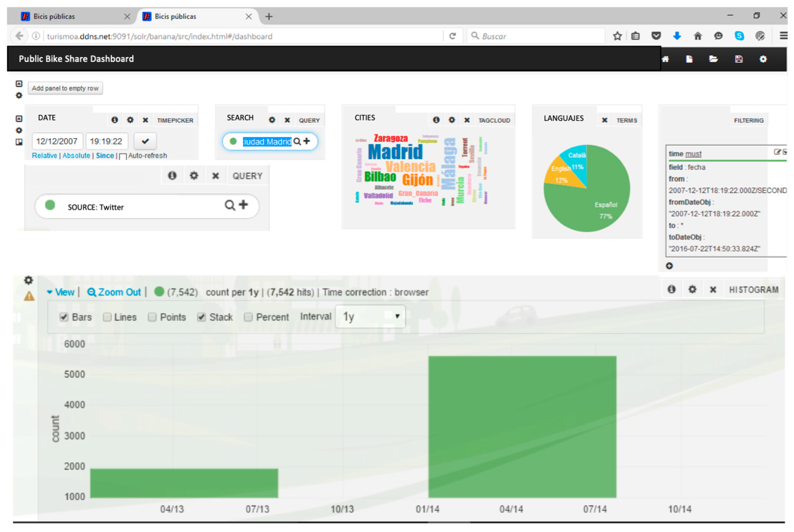The image size is (794, 532).
Task: Configure the CITIES tagcloud panel
Action: click(x=451, y=120)
